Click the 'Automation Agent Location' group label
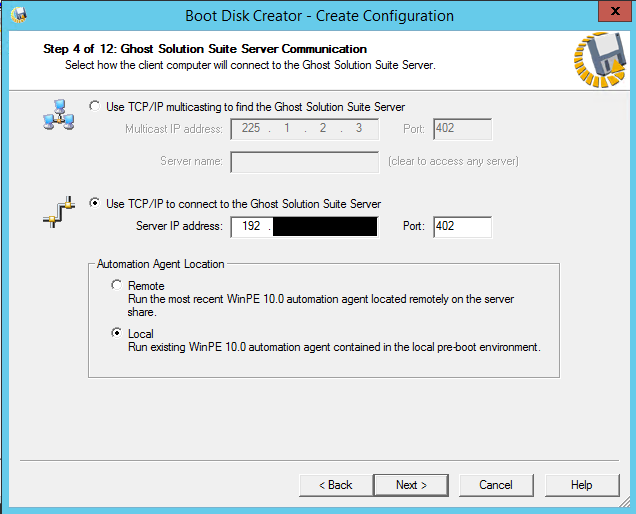This screenshot has width=636, height=514. pos(161,264)
